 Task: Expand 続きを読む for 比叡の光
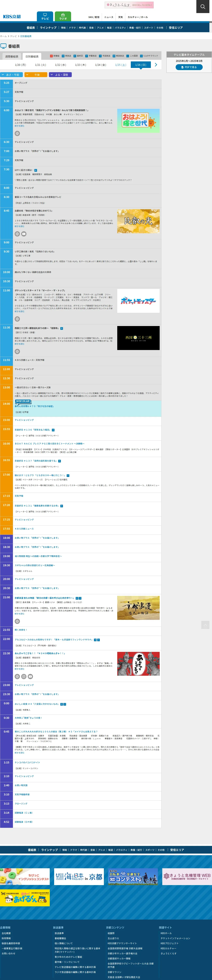click(x=19, y=226)
